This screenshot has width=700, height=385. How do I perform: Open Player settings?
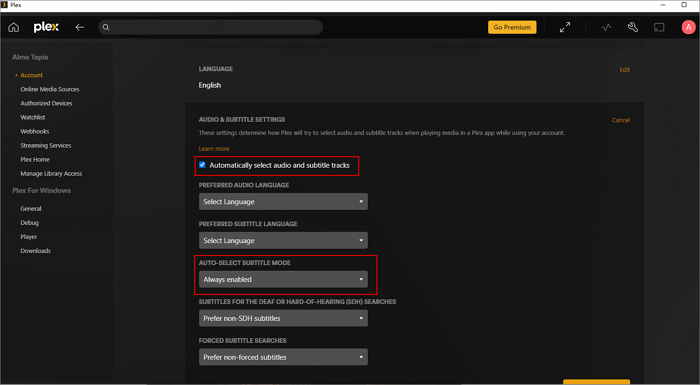[x=29, y=237]
